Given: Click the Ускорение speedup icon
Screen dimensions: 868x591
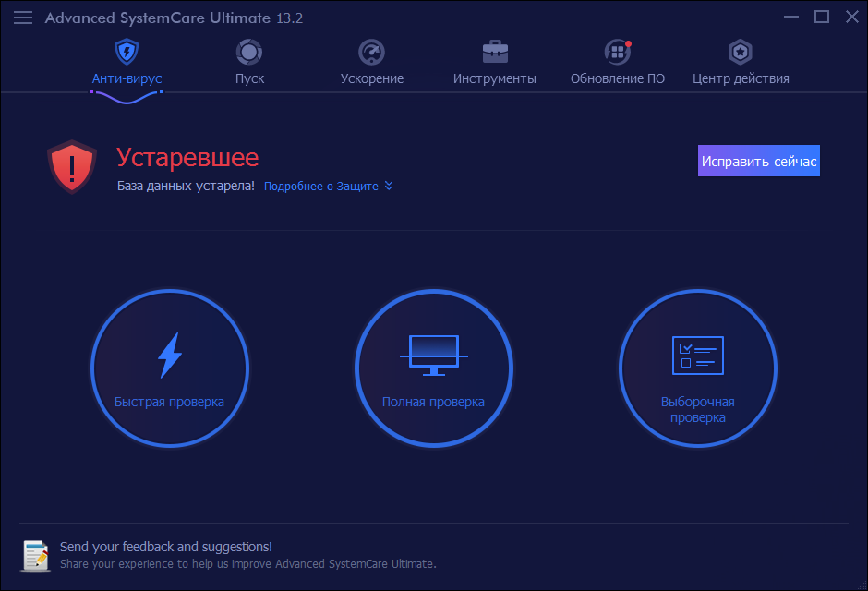Looking at the screenshot, I should pos(371,52).
